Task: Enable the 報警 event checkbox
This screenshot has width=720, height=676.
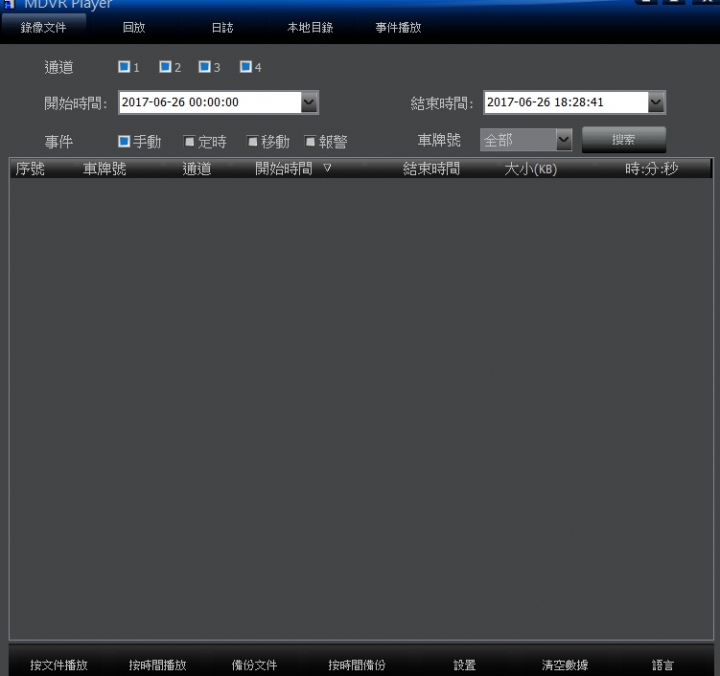Action: [310, 141]
